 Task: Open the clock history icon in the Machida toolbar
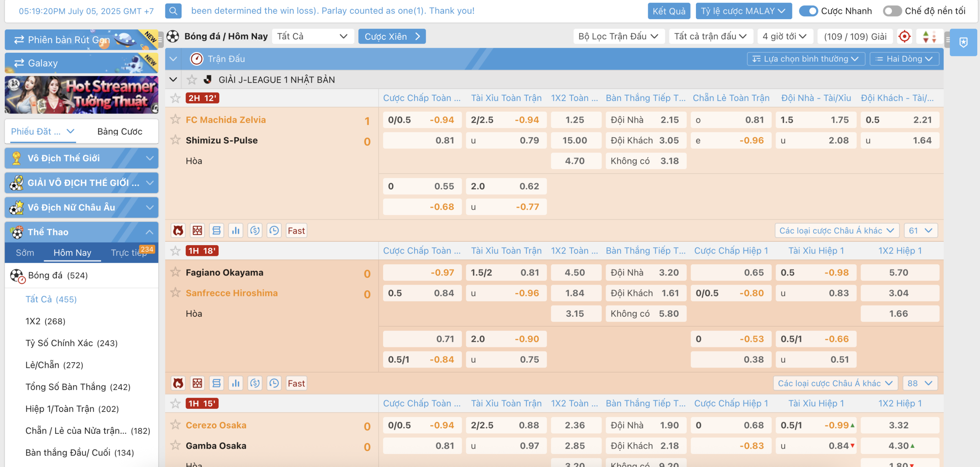(x=274, y=231)
